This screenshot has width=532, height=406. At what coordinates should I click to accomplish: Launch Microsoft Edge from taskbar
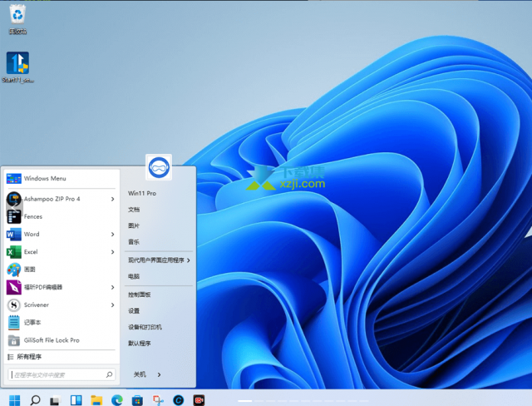(117, 400)
